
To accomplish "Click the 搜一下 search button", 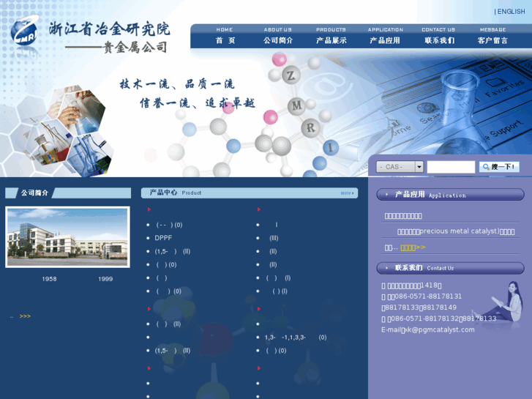I will 499,167.
